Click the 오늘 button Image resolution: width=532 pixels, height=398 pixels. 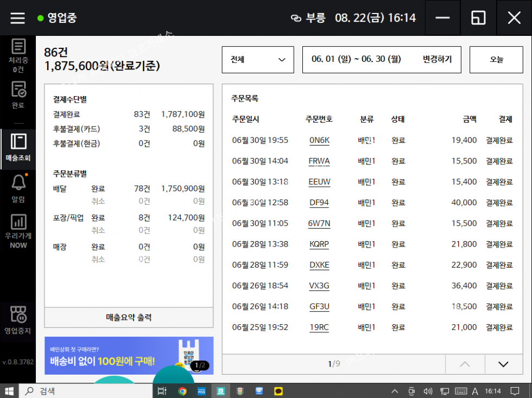click(496, 60)
